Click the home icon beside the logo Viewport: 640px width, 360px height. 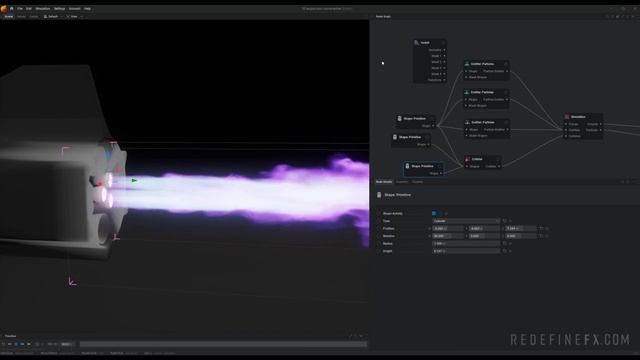click(x=12, y=8)
